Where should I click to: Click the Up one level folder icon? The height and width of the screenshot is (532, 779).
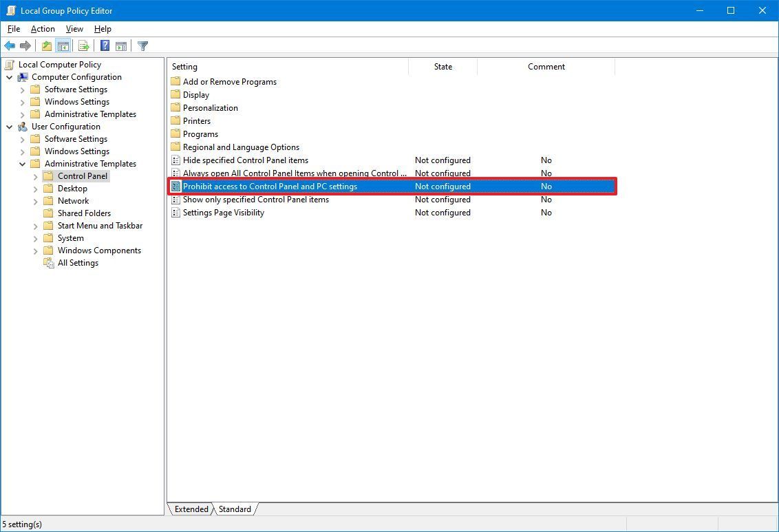pyautogui.click(x=46, y=45)
